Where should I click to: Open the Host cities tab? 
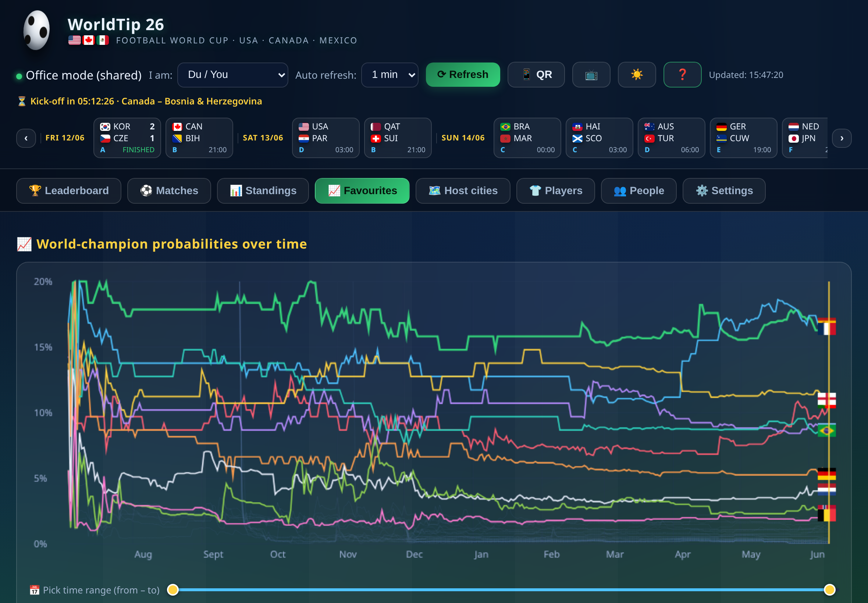(x=463, y=191)
